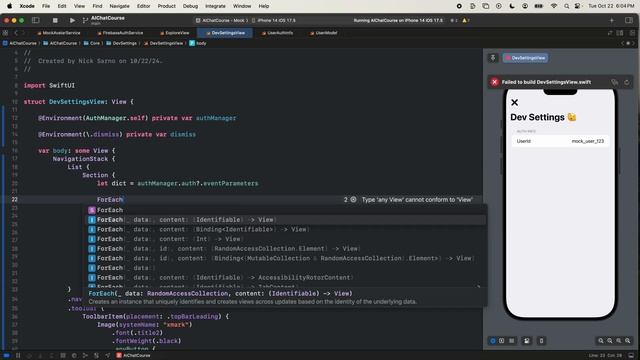This screenshot has height=360, width=640.
Task: Switch to the FirebaseAuthService tab
Action: [120, 33]
